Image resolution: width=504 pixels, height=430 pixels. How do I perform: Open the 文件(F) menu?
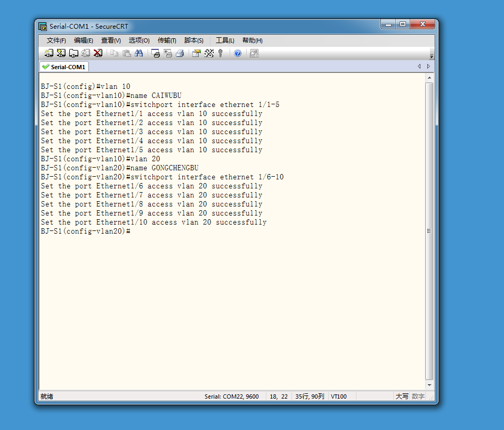click(x=56, y=40)
